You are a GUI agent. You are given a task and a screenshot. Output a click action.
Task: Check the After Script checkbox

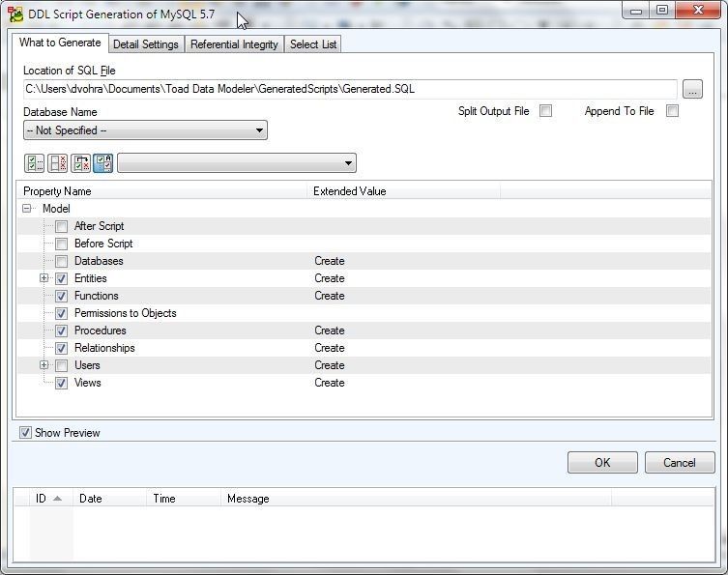tap(61, 226)
